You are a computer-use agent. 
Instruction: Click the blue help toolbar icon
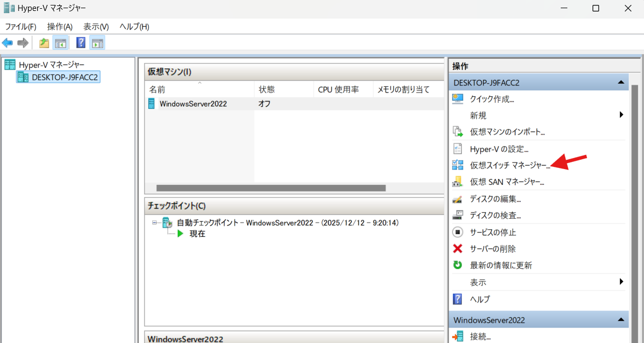[81, 43]
